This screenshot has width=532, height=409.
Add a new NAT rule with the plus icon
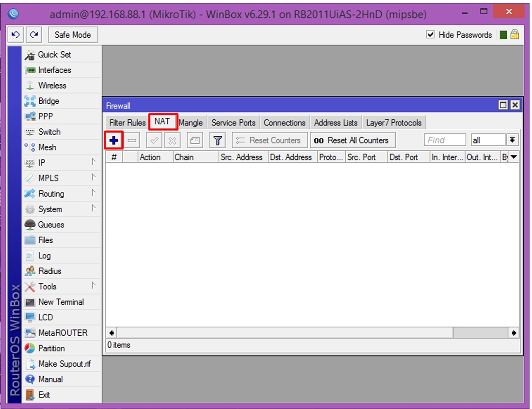point(113,140)
